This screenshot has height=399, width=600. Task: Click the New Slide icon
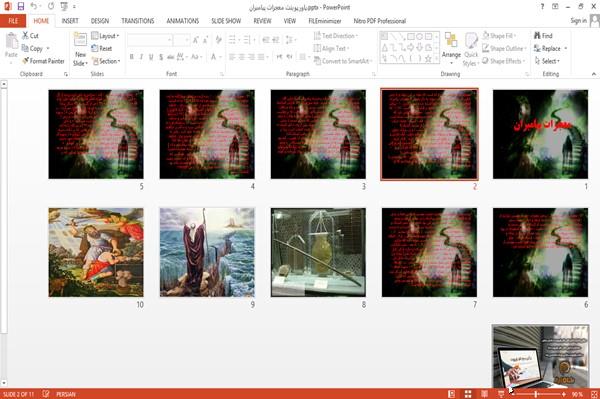point(80,40)
